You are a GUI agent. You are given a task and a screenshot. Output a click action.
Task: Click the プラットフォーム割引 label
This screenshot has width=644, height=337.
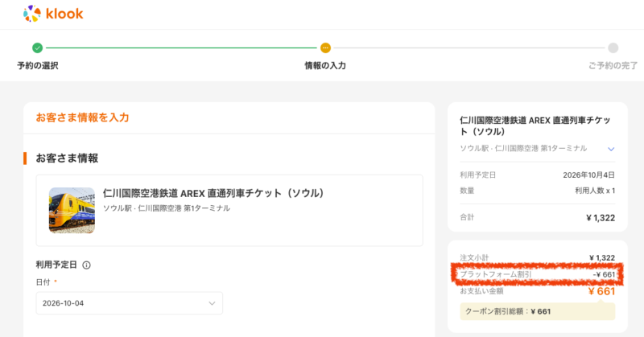496,274
